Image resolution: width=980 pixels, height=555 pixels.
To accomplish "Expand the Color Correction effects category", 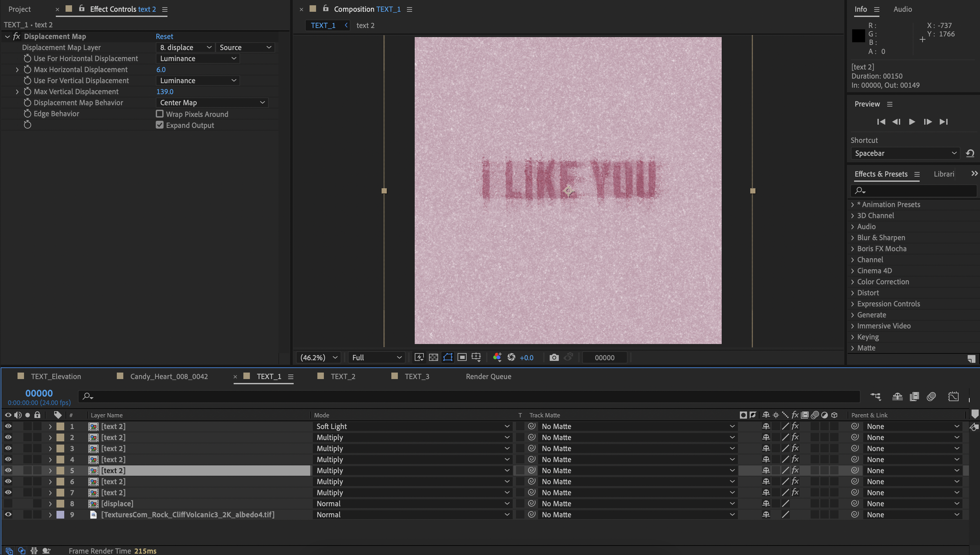I will click(x=883, y=282).
